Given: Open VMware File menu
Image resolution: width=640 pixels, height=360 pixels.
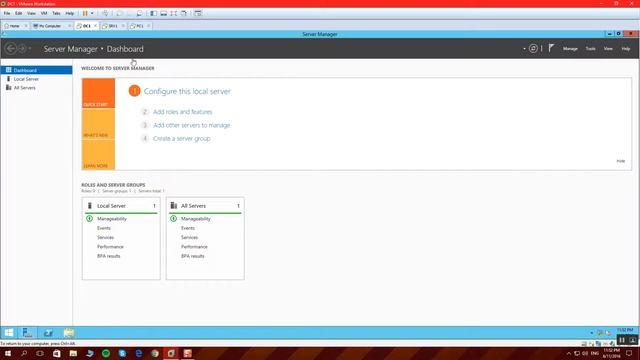Looking at the screenshot, I should tap(7, 13).
